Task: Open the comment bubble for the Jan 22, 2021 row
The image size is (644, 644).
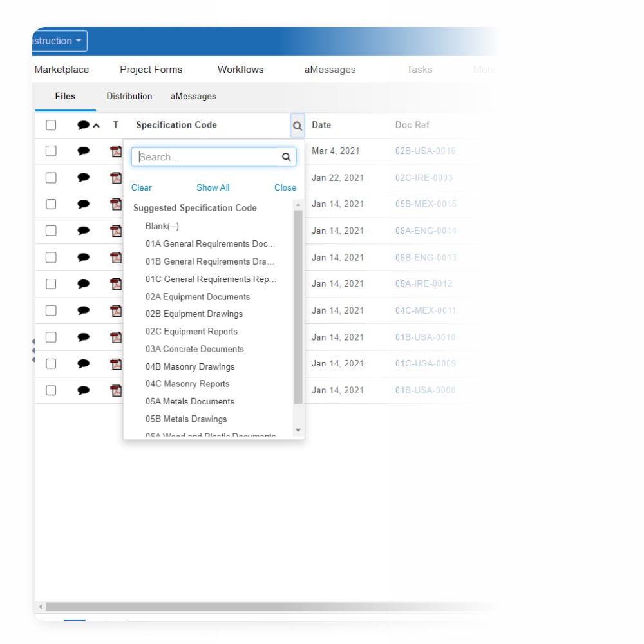Action: (83, 178)
